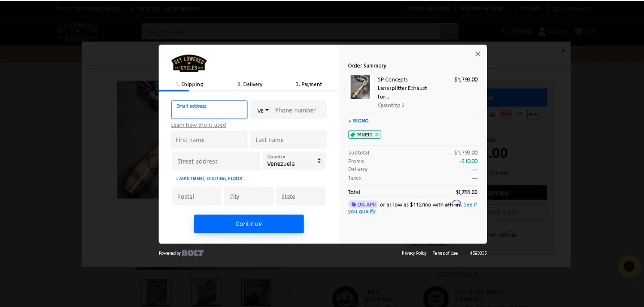
Task: Focus the State field
Action: (x=301, y=196)
